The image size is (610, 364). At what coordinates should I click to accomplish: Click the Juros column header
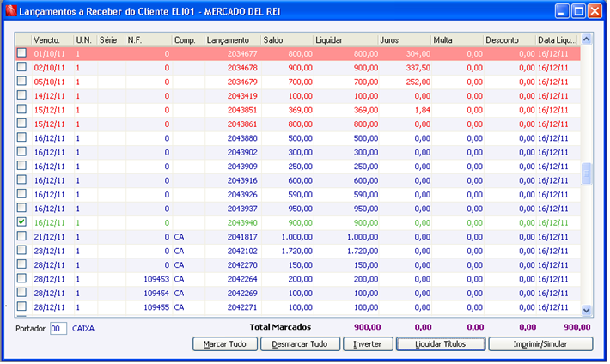405,40
